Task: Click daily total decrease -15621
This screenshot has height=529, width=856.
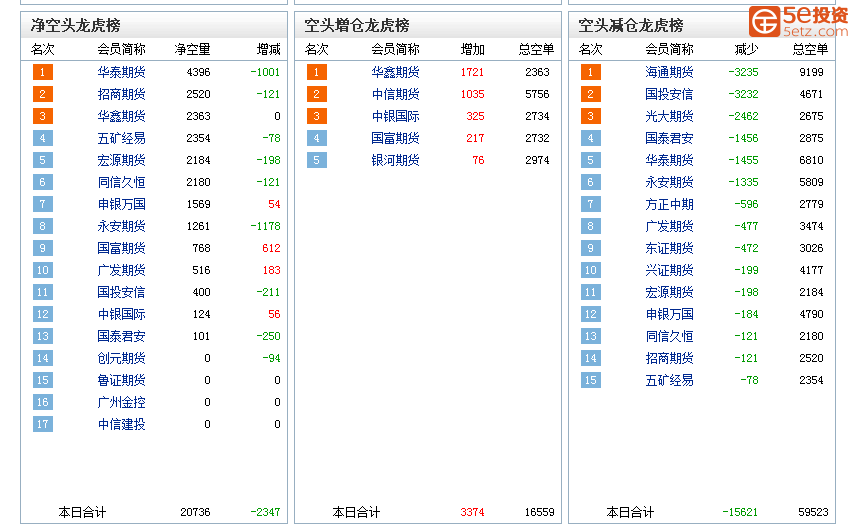Action: [740, 512]
